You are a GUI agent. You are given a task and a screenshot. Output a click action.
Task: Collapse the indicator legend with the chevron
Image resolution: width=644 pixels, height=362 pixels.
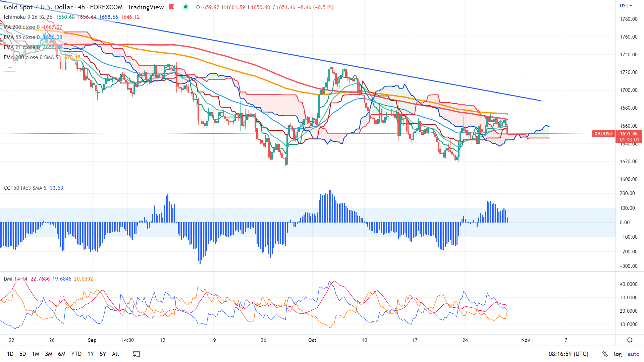point(10,67)
